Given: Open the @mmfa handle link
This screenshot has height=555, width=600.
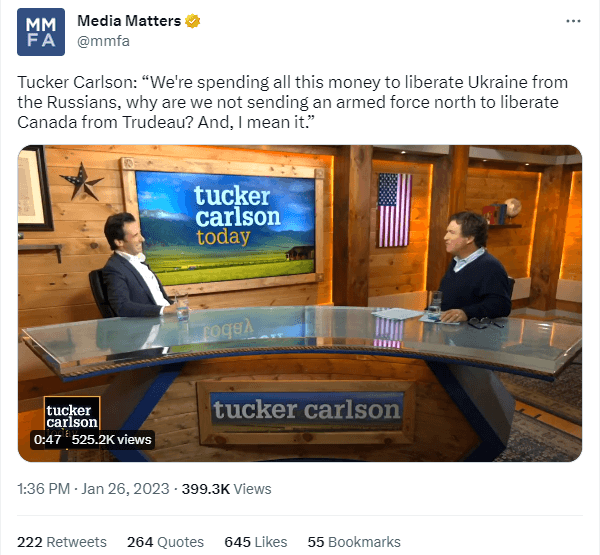Looking at the screenshot, I should tap(103, 41).
